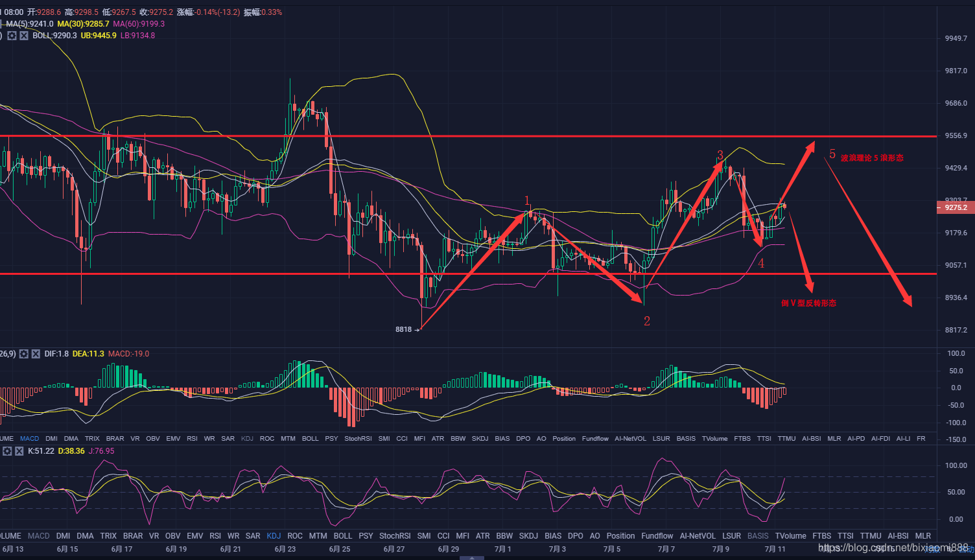Click the UB:9445.9 upper band value

click(99, 36)
